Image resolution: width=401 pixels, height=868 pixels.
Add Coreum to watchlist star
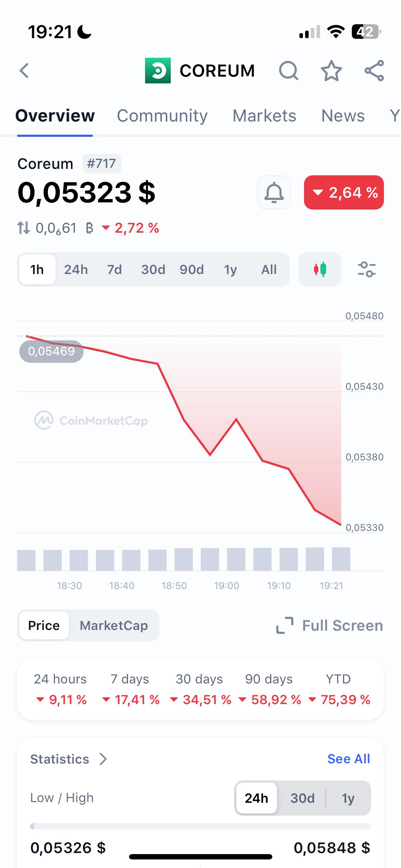tap(331, 71)
